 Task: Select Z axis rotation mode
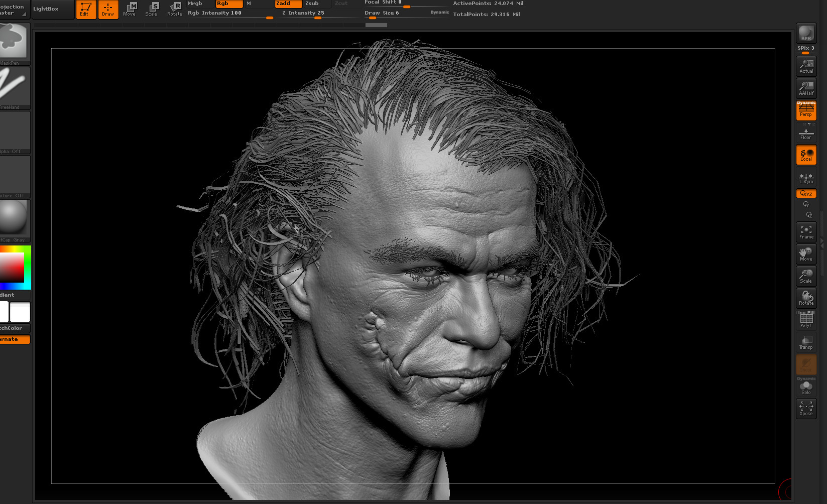coord(808,215)
